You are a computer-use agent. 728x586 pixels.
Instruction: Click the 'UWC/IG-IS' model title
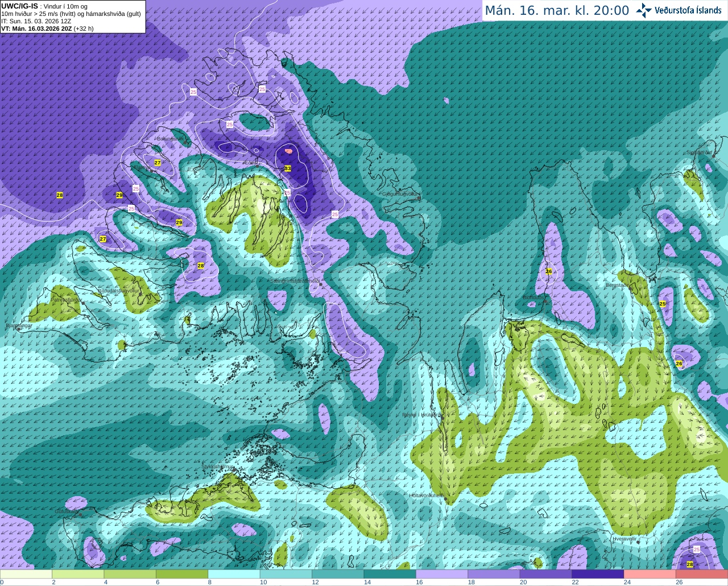20,6
